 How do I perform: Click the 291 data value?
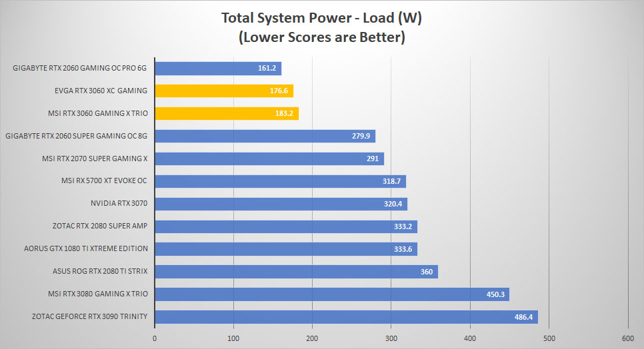point(373,159)
